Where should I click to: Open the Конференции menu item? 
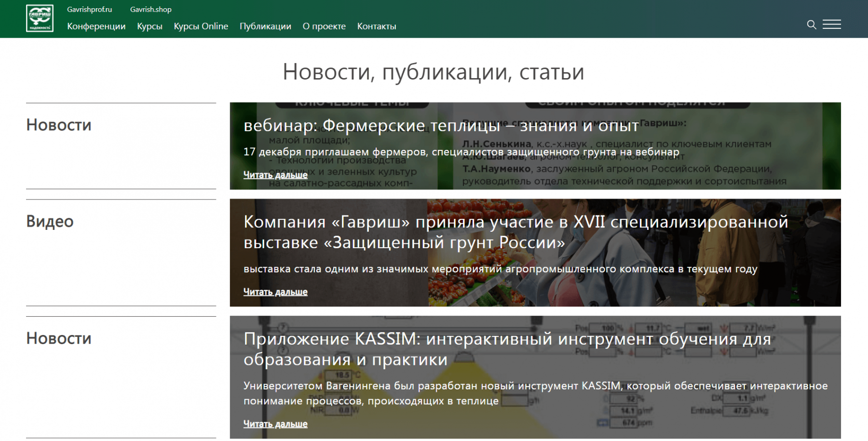[96, 27]
